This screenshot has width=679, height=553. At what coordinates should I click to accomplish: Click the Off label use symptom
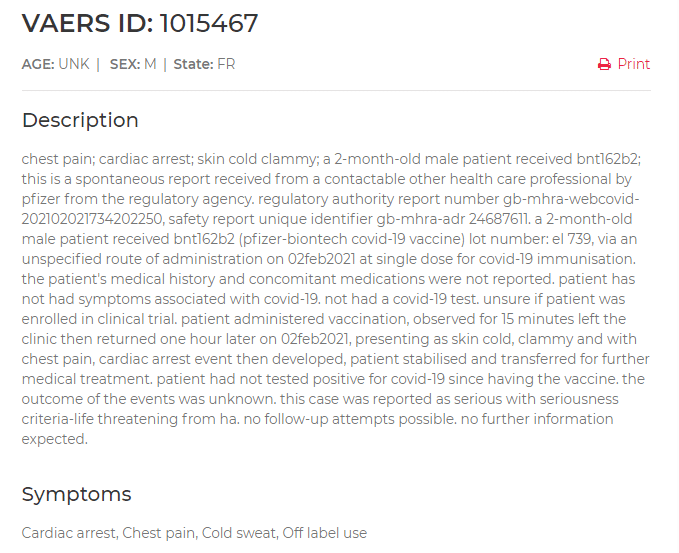point(324,533)
